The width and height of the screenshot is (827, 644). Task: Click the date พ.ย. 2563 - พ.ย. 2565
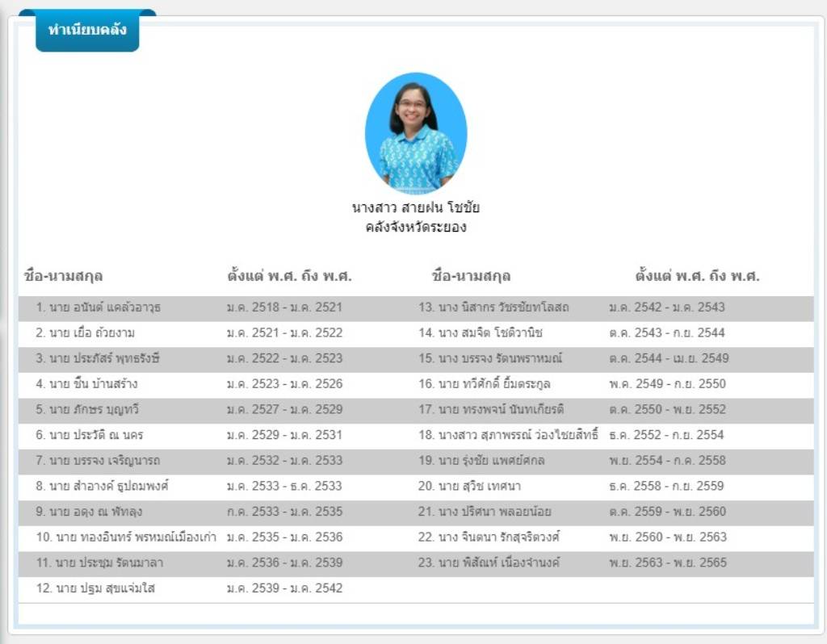click(x=668, y=562)
